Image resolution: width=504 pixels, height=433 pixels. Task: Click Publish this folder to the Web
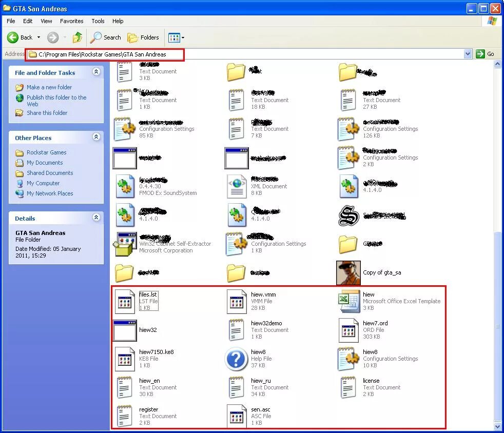pos(56,101)
